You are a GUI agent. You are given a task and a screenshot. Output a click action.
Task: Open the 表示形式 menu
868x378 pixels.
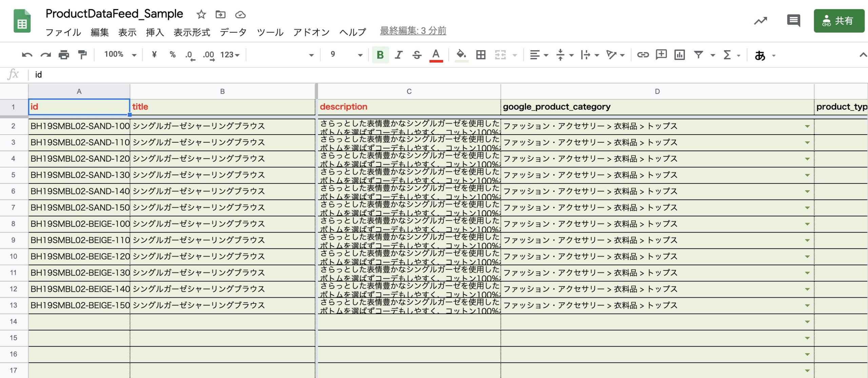pos(192,32)
